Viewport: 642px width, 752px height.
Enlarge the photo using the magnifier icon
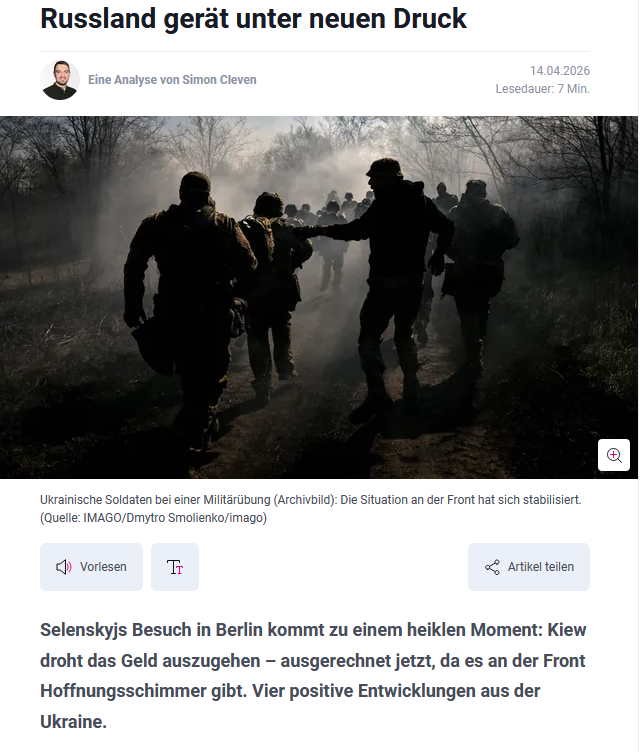(613, 455)
